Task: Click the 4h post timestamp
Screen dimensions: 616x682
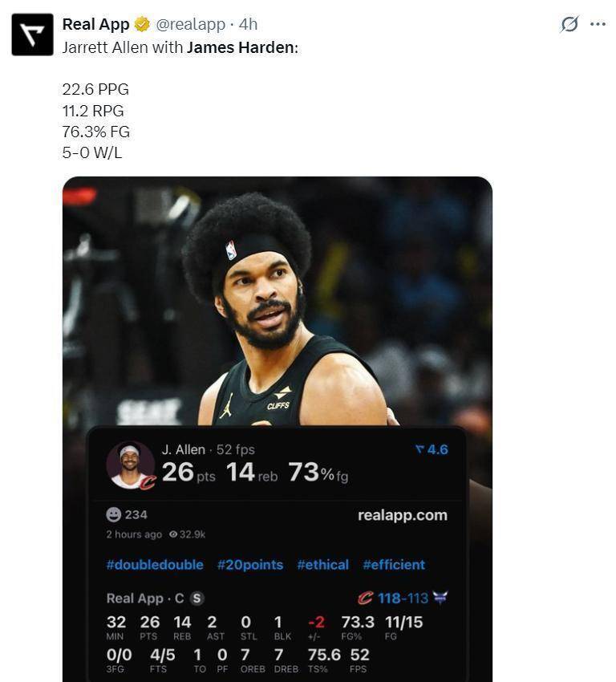Action: point(248,24)
